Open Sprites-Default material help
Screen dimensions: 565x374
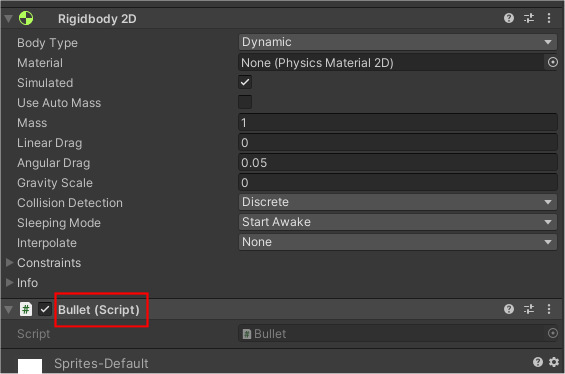(x=538, y=362)
